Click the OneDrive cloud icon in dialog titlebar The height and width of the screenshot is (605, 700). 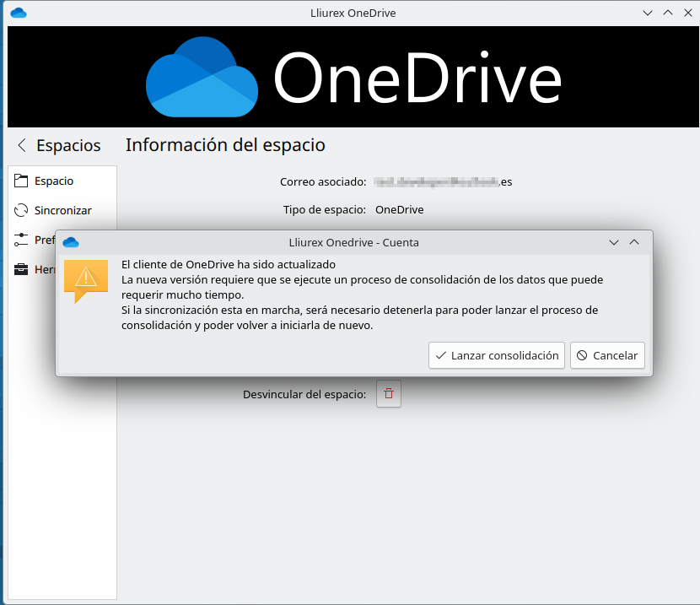pos(71,242)
